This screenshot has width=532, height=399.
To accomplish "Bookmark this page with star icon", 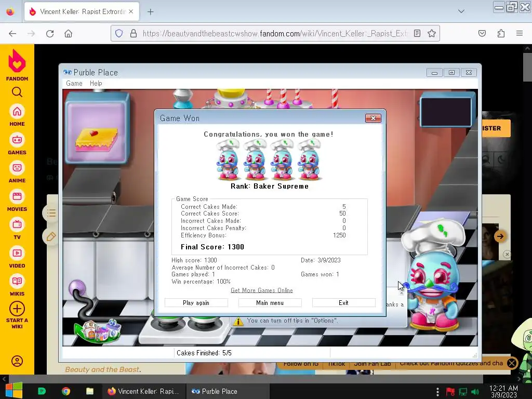I will pyautogui.click(x=432, y=33).
